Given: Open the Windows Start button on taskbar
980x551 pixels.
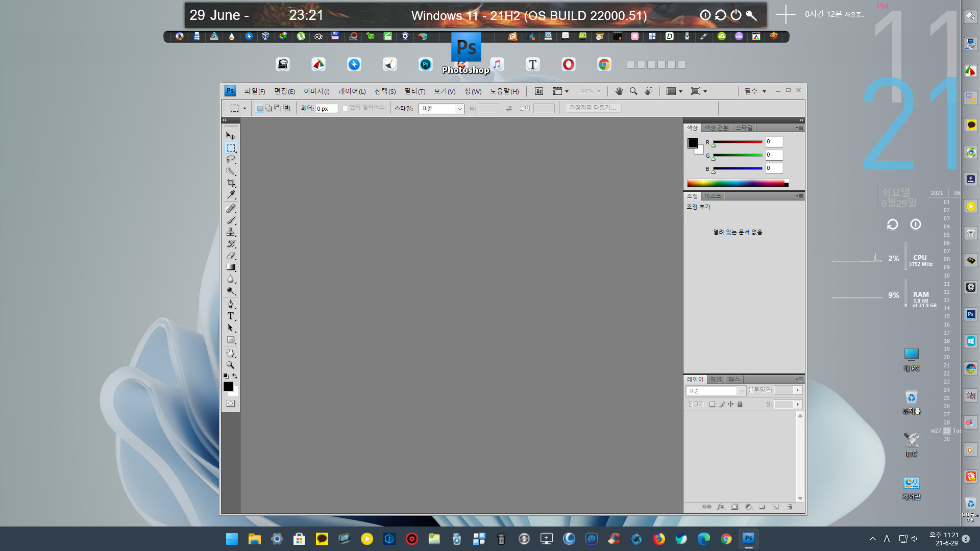Looking at the screenshot, I should tap(232, 539).
